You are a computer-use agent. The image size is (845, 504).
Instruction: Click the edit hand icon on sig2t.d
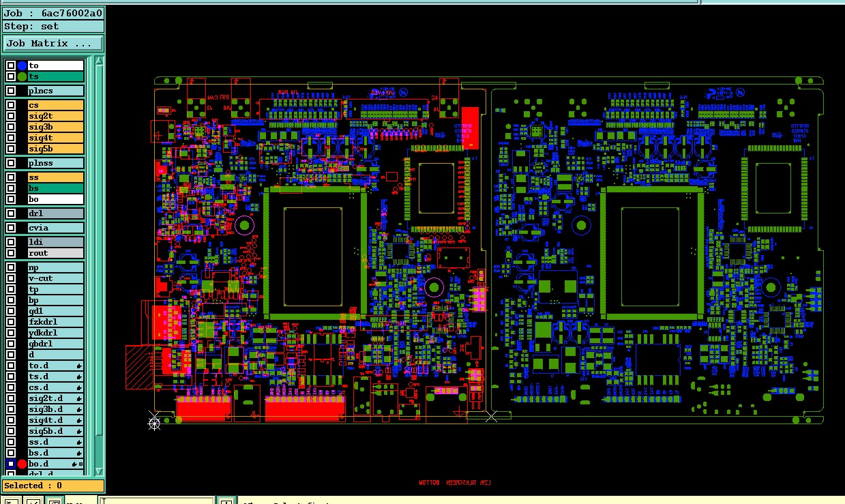click(79, 398)
